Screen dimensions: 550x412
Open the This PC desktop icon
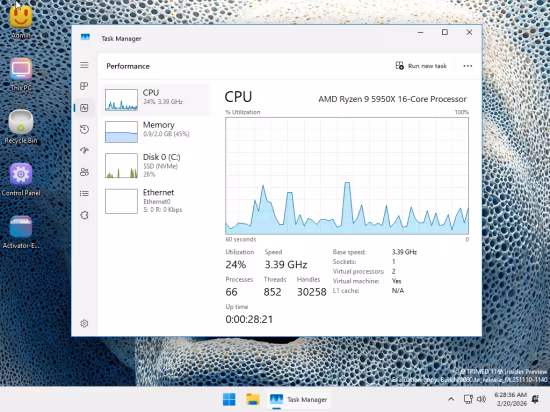(21, 74)
